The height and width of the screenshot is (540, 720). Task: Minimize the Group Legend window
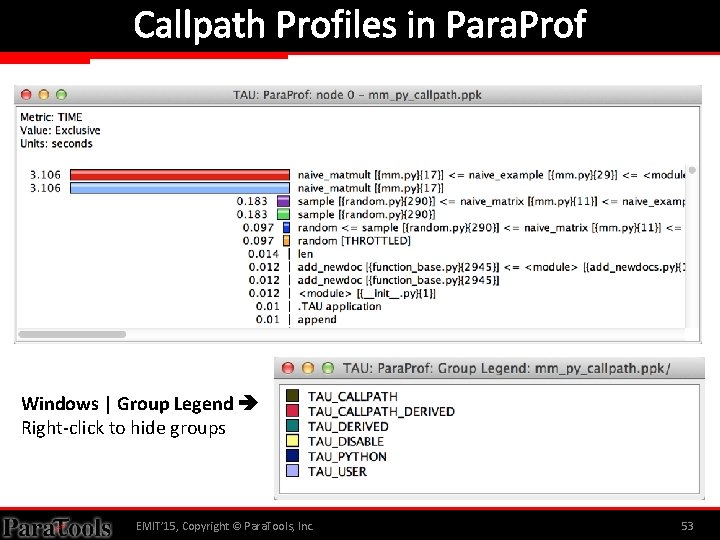pos(308,368)
